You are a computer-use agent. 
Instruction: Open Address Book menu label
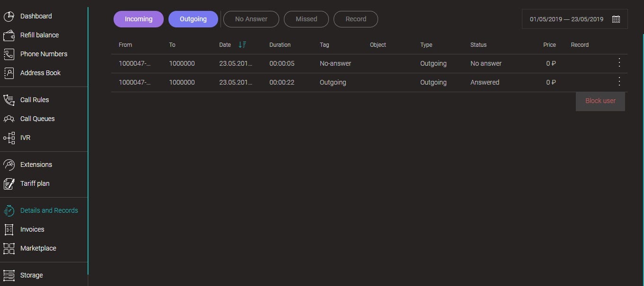[x=41, y=73]
